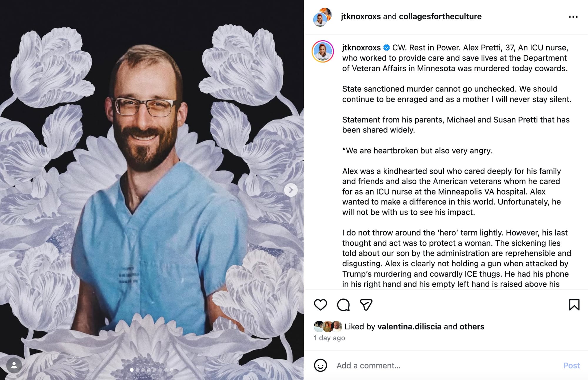Like the post with the heart icon
The height and width of the screenshot is (380, 588).
tap(320, 305)
